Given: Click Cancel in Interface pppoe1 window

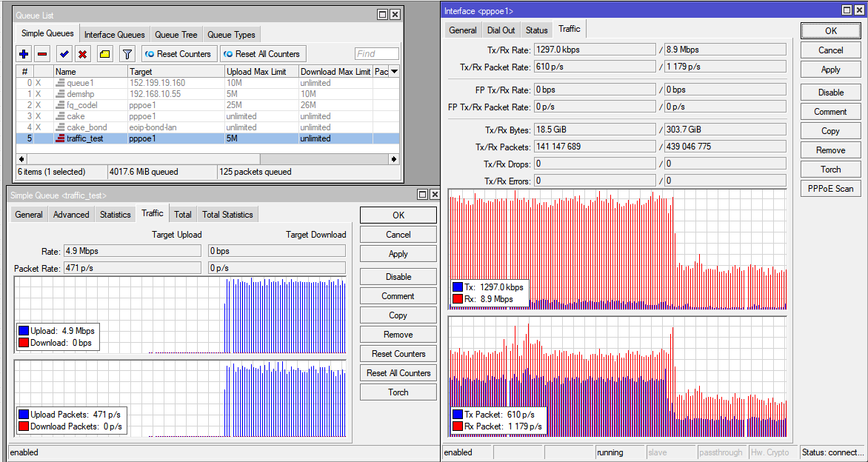Looking at the screenshot, I should (830, 50).
